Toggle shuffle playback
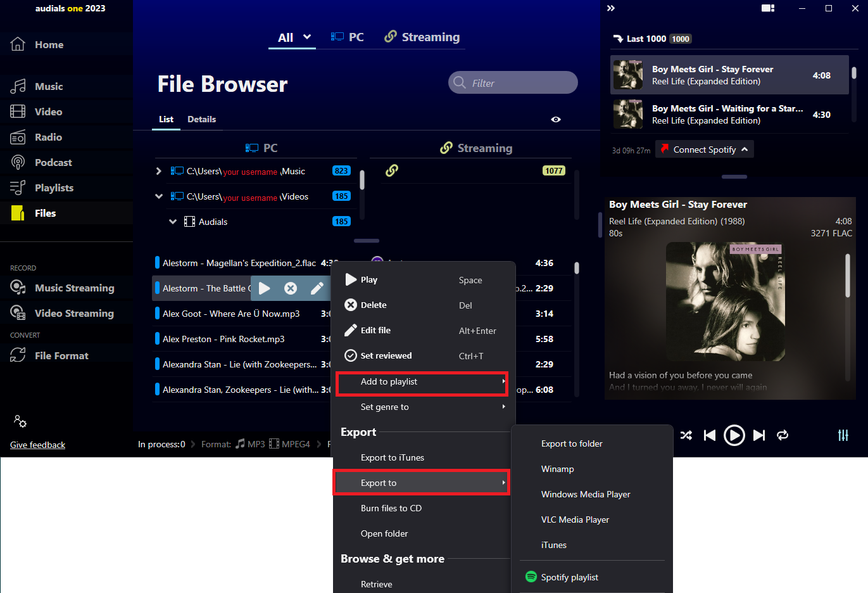 coord(686,435)
